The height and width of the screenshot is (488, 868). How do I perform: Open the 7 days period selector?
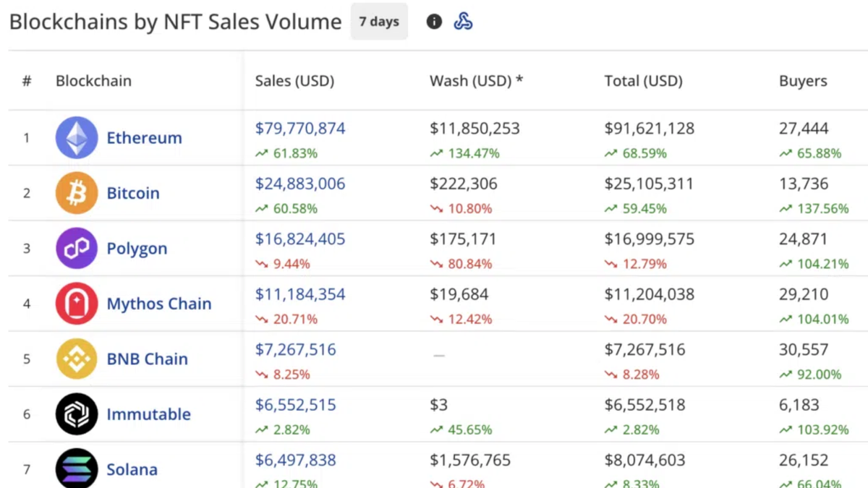click(380, 22)
